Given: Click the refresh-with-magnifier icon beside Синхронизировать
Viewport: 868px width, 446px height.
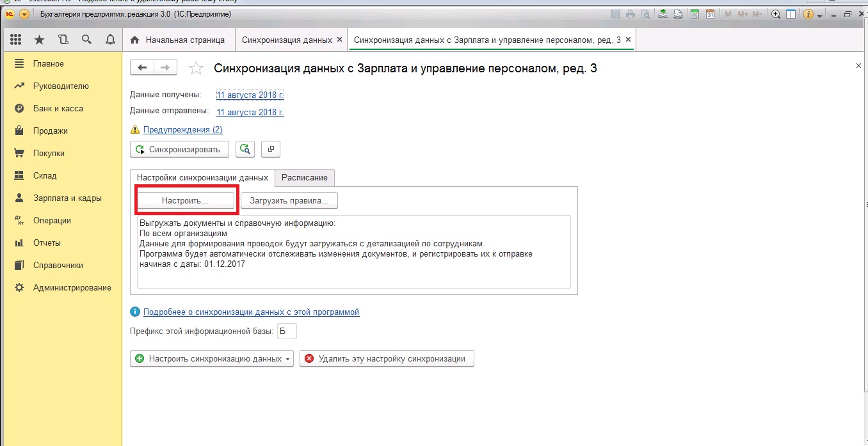Looking at the screenshot, I should pyautogui.click(x=245, y=150).
